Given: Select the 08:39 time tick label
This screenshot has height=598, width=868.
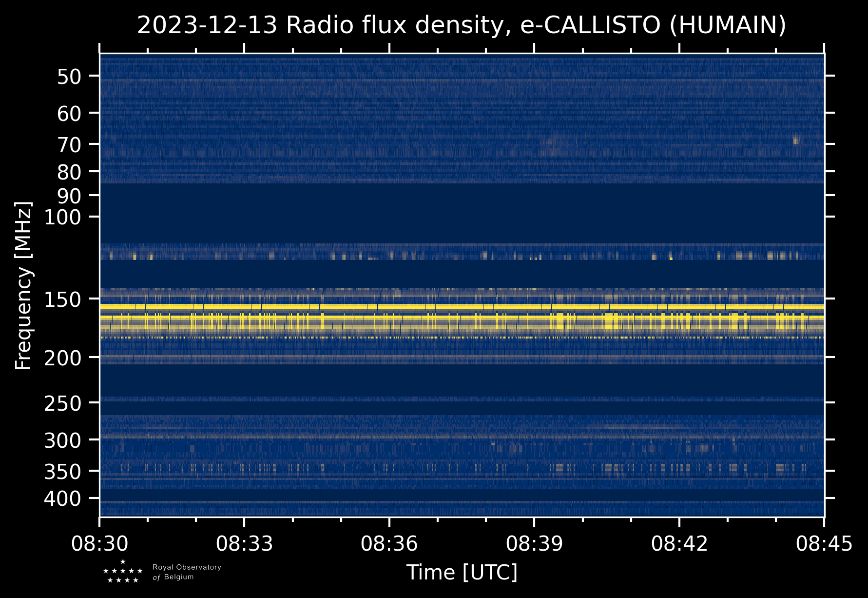Looking at the screenshot, I should (x=534, y=543).
